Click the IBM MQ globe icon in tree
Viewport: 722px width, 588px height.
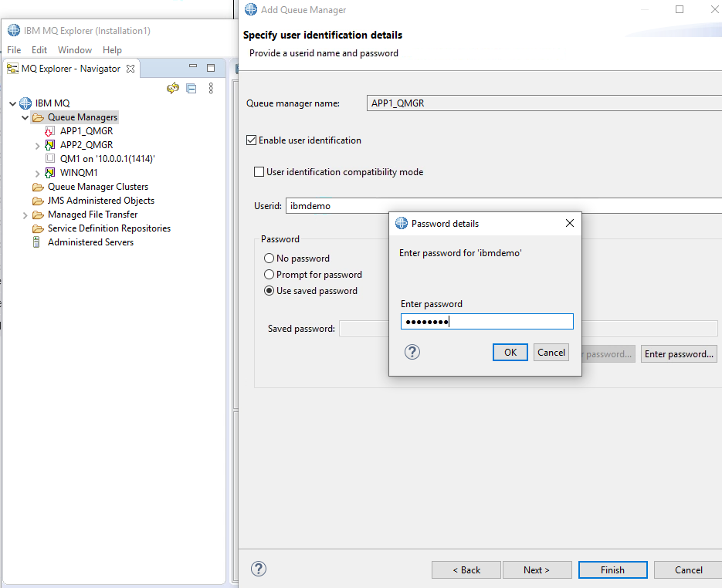pyautogui.click(x=25, y=103)
